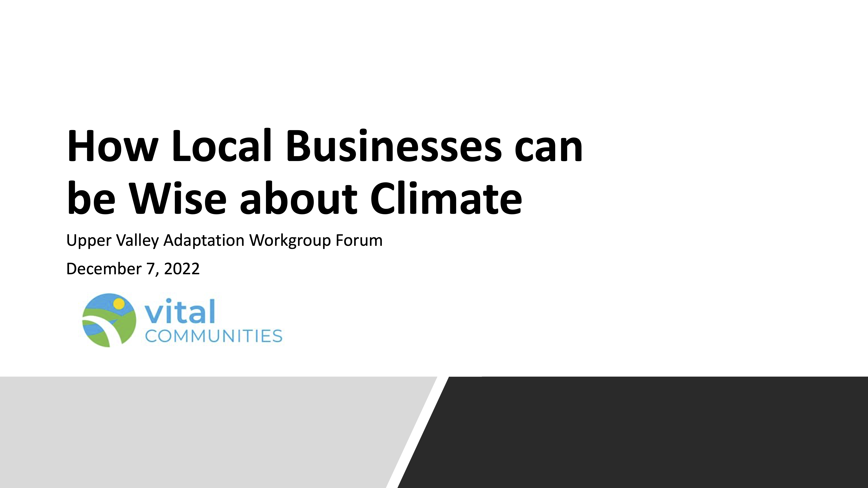Click the word "Forum" in the subtitle

coord(359,240)
